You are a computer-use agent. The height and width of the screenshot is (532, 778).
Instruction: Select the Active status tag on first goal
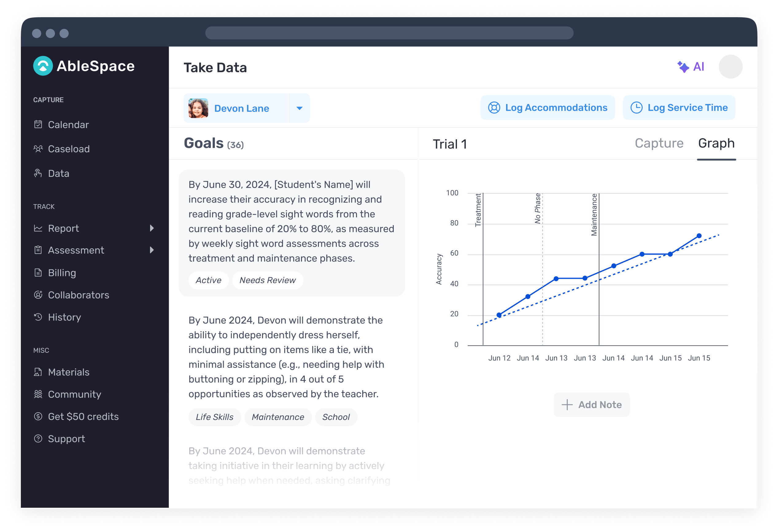(209, 280)
